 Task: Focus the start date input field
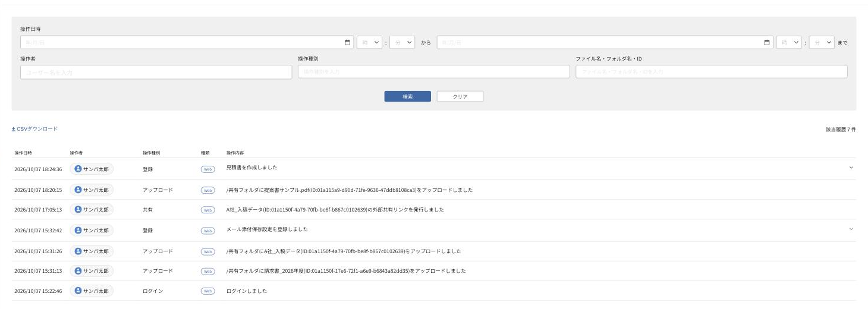187,43
